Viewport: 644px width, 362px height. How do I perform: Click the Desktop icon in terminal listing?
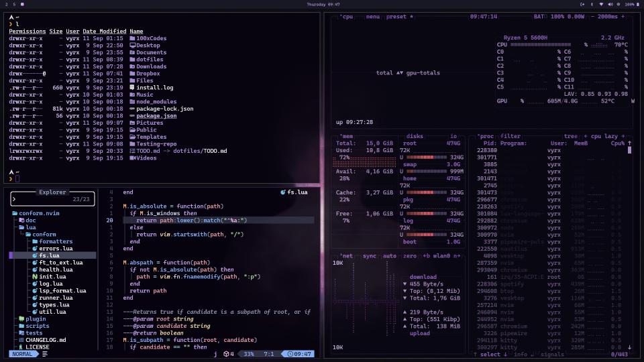click(x=132, y=45)
